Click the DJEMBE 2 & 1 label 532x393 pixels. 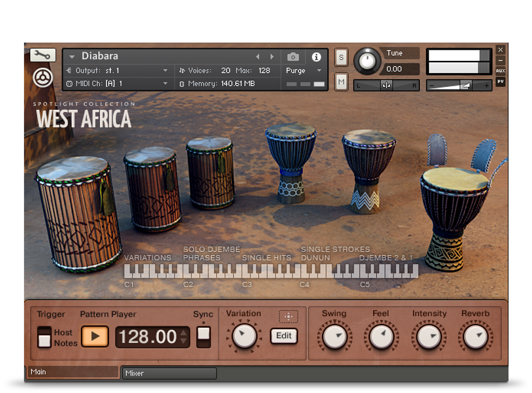pyautogui.click(x=386, y=258)
